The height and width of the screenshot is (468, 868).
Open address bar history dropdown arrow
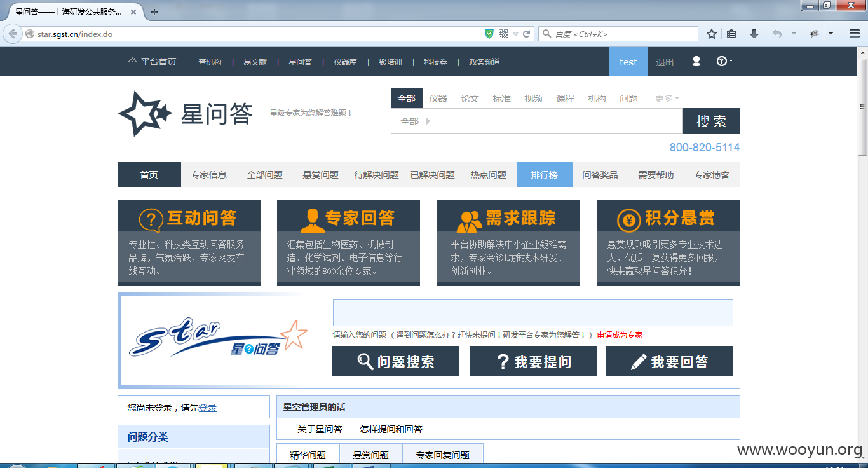coord(515,34)
